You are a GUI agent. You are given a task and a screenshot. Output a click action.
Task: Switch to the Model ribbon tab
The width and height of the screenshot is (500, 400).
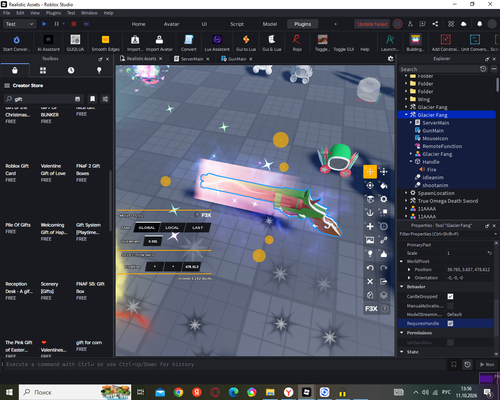point(270,24)
